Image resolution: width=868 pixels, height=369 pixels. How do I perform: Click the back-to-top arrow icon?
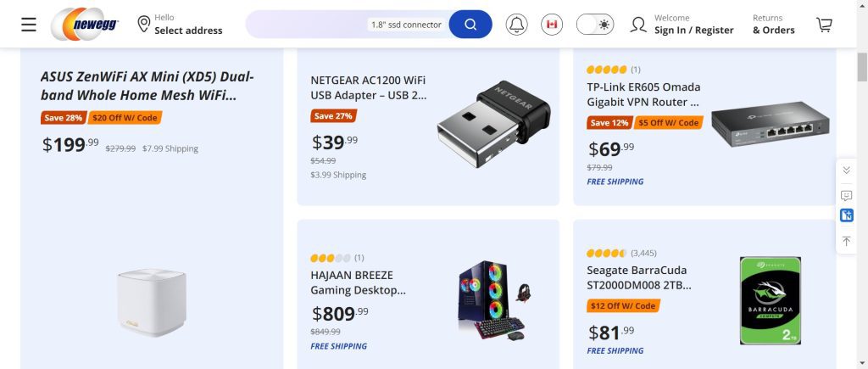846,242
